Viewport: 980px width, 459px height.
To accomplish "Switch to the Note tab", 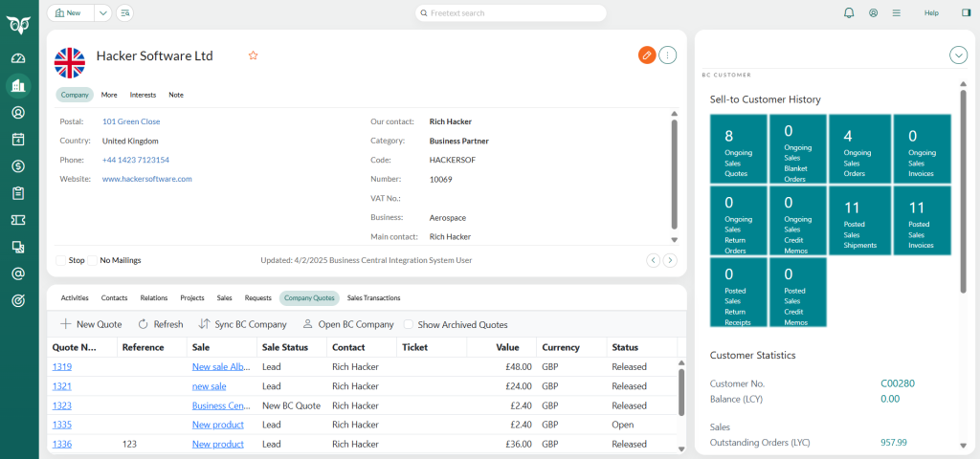I will tap(176, 95).
